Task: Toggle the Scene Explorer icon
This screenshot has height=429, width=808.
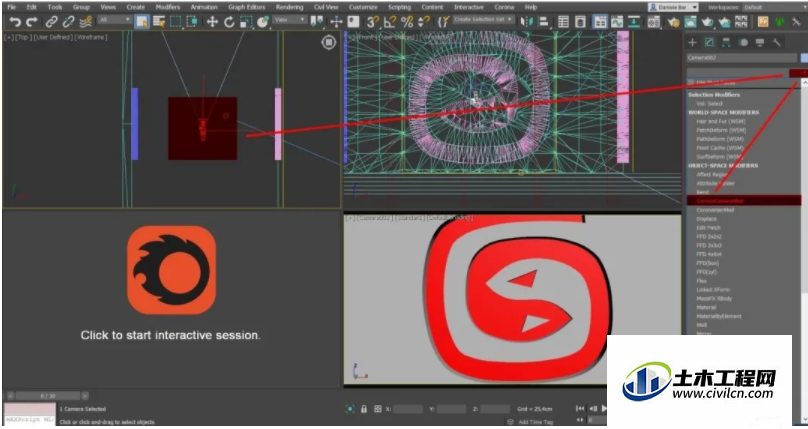Action: [x=563, y=22]
